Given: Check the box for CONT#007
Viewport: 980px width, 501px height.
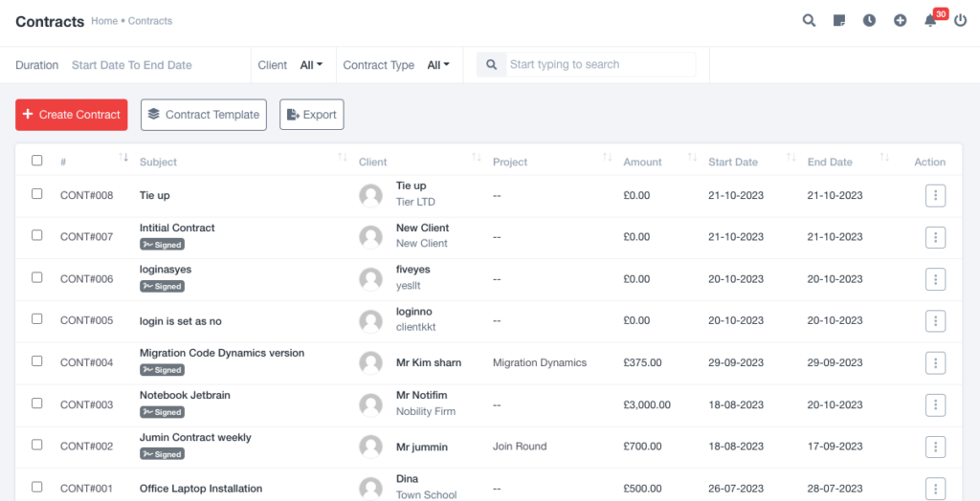Looking at the screenshot, I should point(37,235).
